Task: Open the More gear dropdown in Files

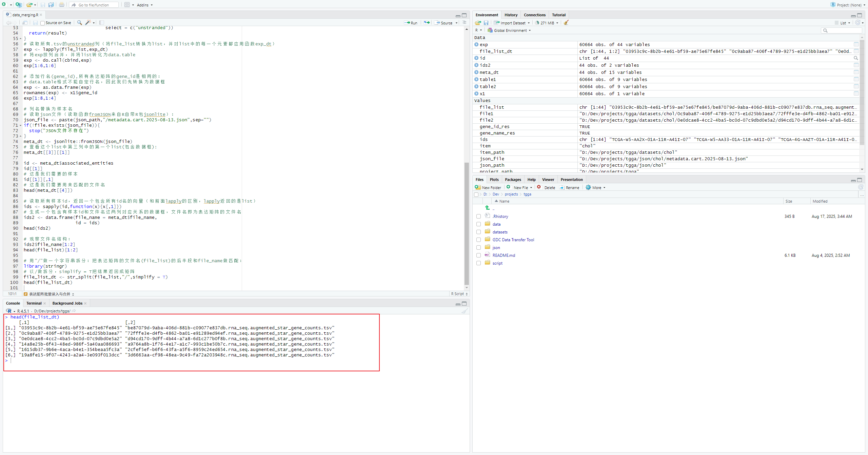Action: tap(595, 187)
